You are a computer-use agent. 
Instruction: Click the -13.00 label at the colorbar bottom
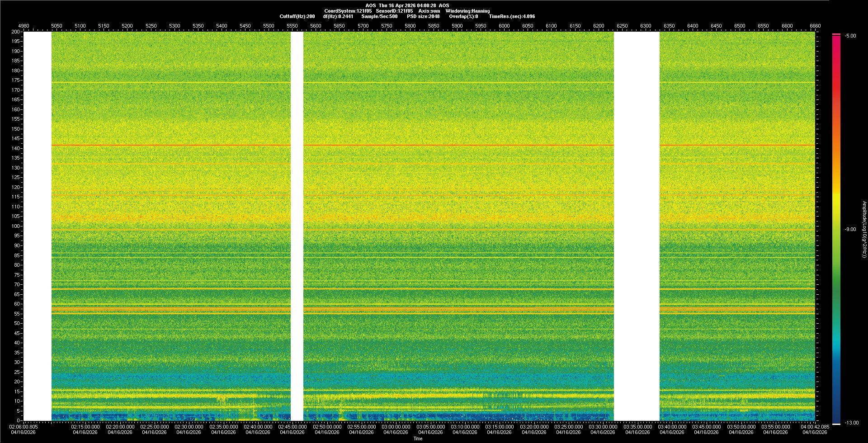[851, 423]
